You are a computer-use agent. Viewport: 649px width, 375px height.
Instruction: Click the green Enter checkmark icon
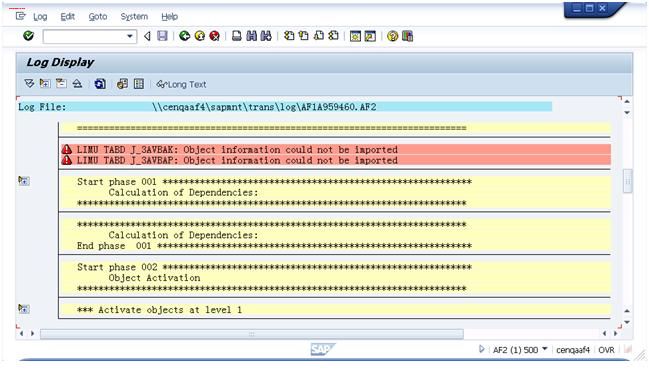[28, 36]
